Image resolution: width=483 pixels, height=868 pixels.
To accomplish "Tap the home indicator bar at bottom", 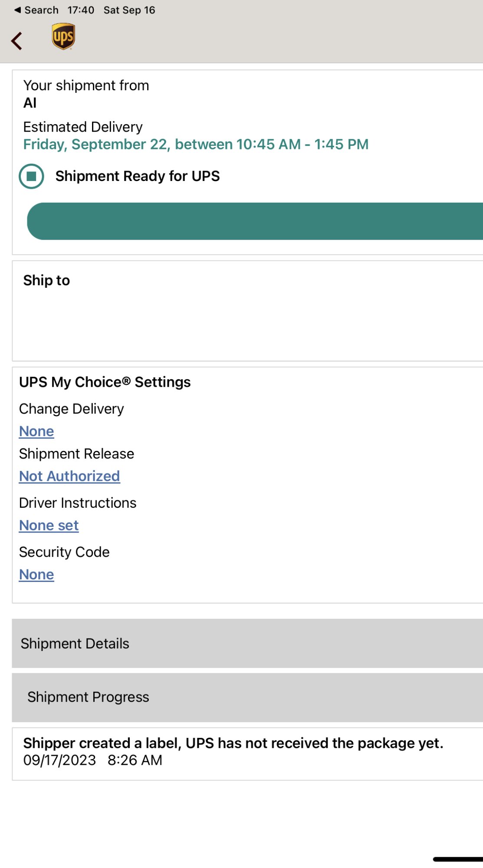I will tap(458, 859).
